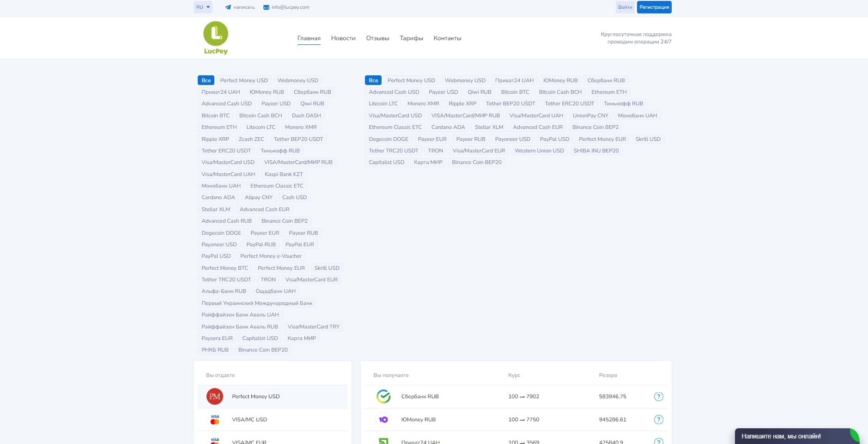The image size is (868, 444).
Task: Filter left list by Альфа-Банк RUB
Action: tap(224, 291)
